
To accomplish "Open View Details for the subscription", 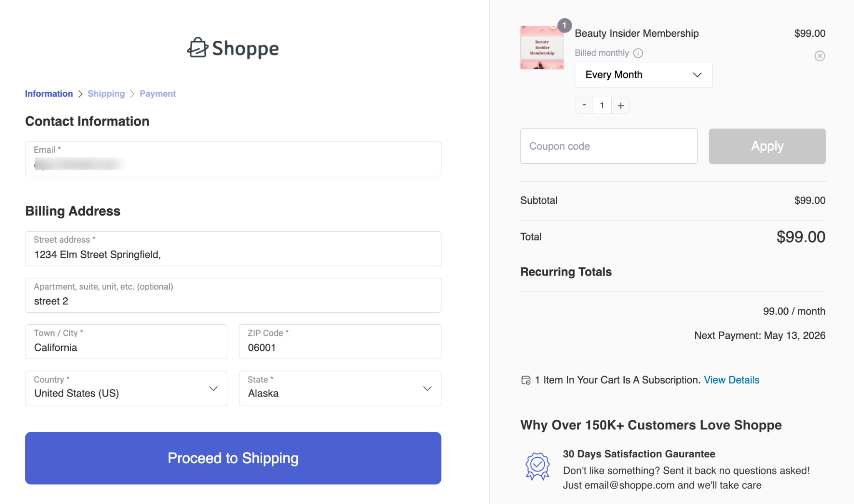I will (731, 380).
